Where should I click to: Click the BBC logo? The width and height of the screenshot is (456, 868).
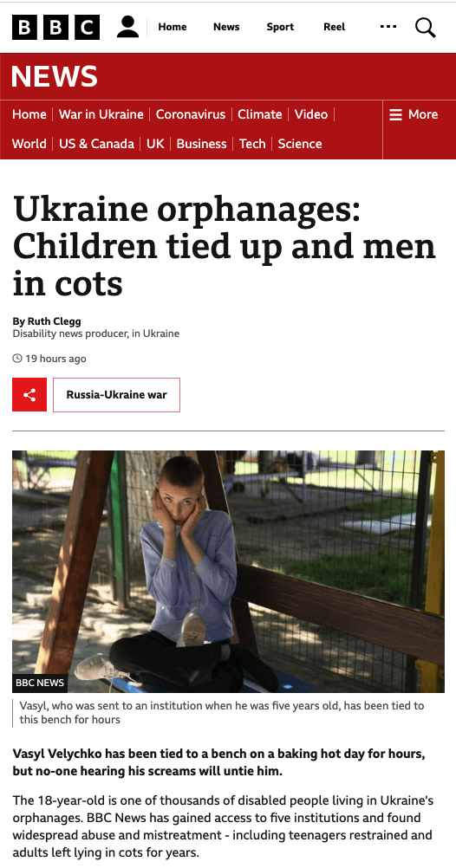click(x=56, y=27)
